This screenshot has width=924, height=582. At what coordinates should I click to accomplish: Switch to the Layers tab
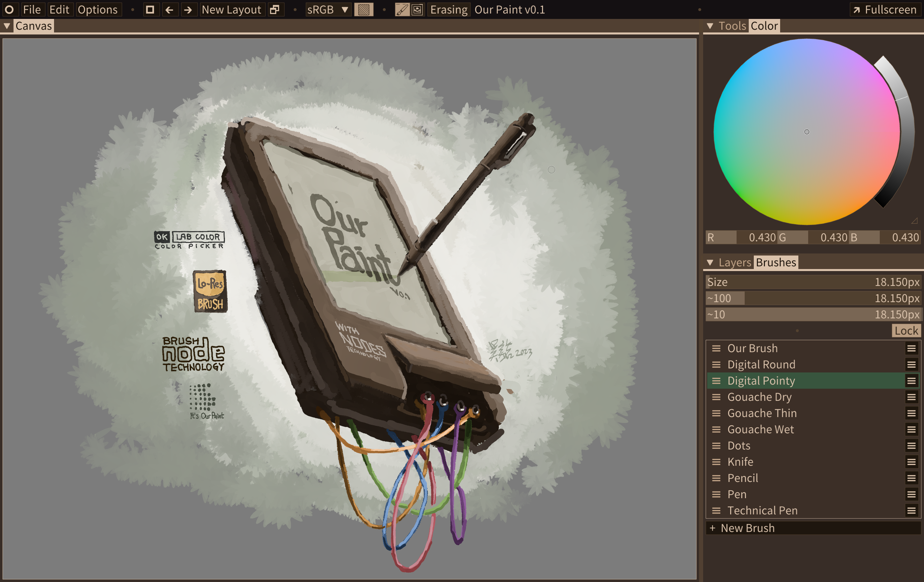click(x=735, y=262)
